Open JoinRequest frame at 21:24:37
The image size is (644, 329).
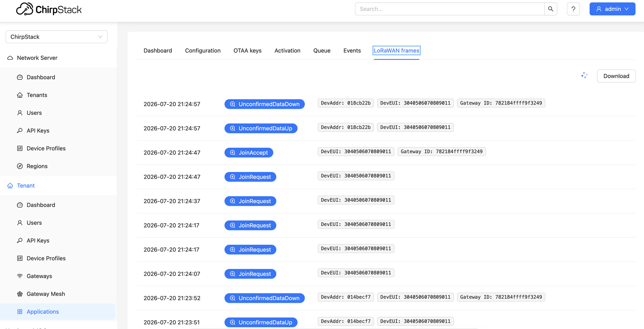tap(250, 201)
